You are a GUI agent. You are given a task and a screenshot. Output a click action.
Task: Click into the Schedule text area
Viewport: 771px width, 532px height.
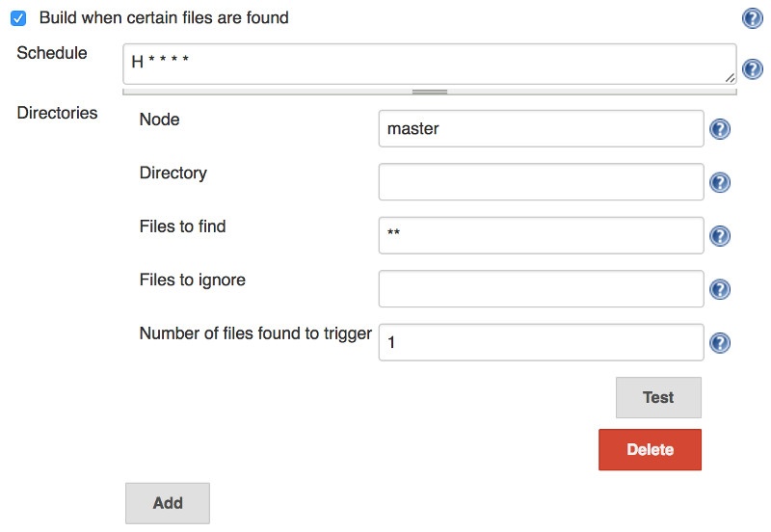pyautogui.click(x=429, y=64)
